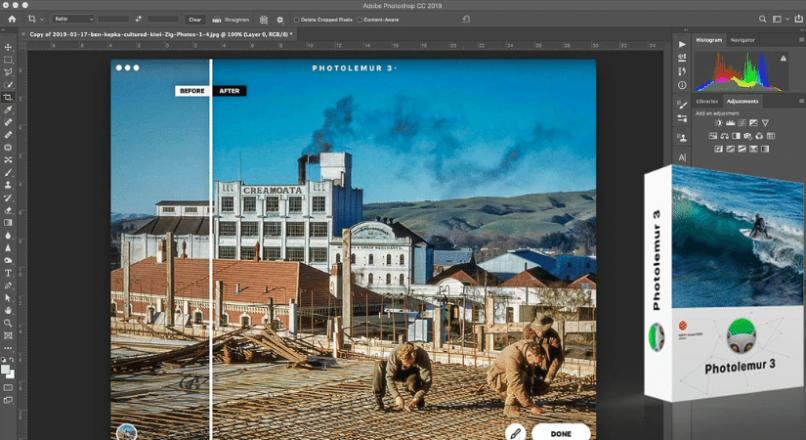
Task: Open the share icon at top right
Action: (x=799, y=19)
